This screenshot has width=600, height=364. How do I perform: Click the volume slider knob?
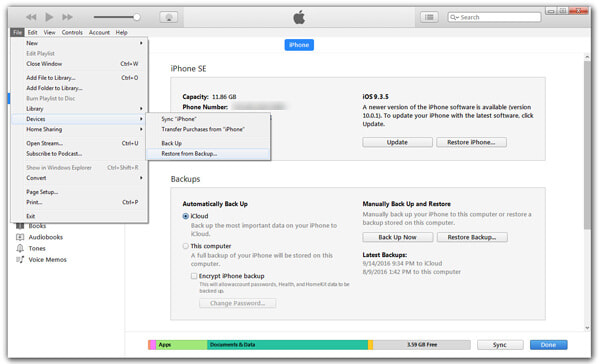pos(137,17)
